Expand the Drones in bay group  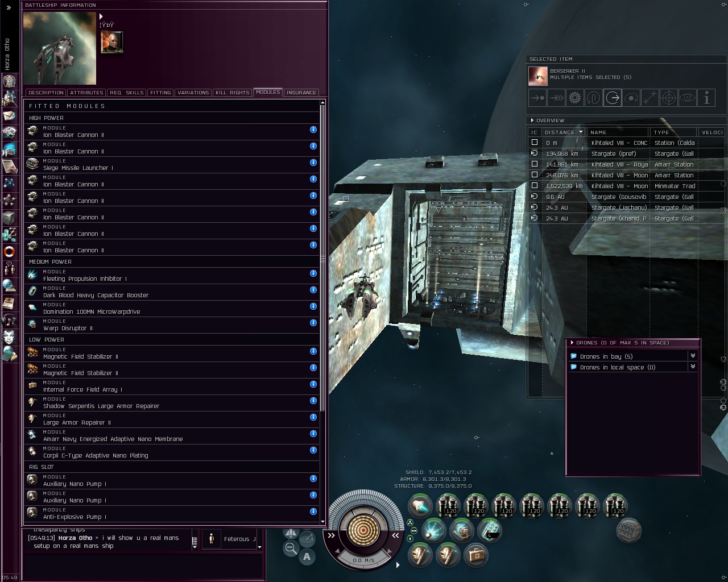click(x=693, y=356)
